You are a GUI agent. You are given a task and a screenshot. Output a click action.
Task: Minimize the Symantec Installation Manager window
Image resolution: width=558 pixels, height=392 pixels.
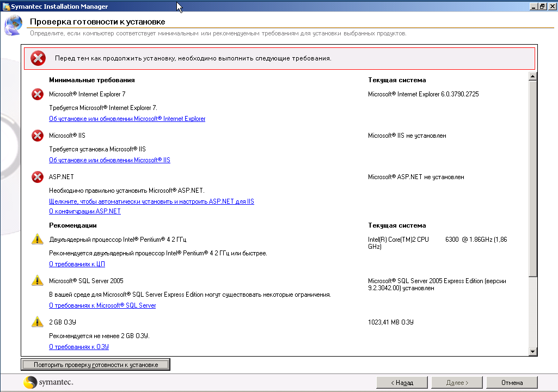534,7
